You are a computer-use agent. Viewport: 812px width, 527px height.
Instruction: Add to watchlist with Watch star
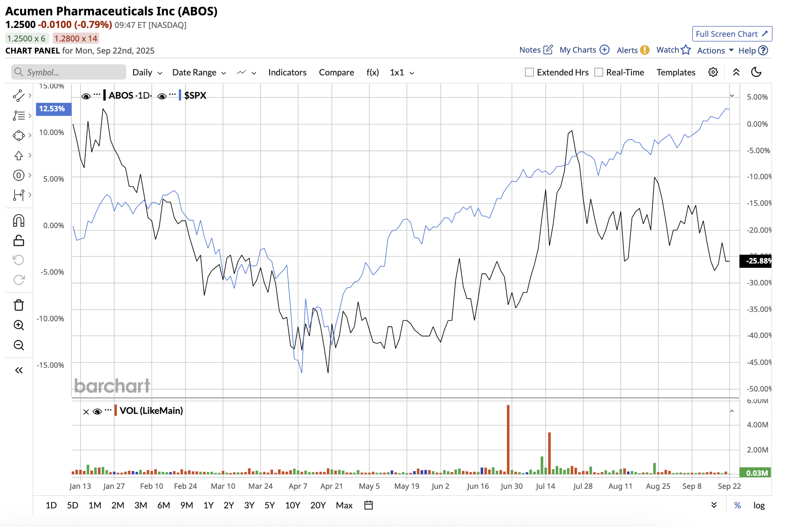pyautogui.click(x=686, y=50)
